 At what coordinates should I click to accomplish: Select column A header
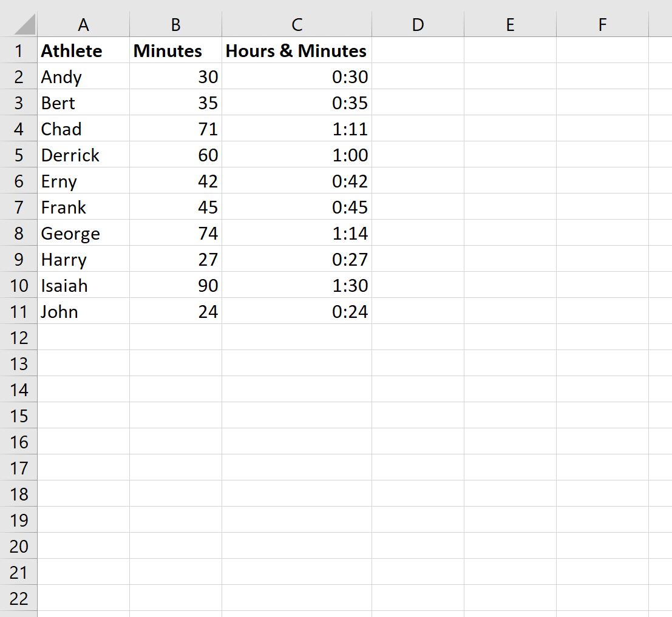(x=83, y=24)
